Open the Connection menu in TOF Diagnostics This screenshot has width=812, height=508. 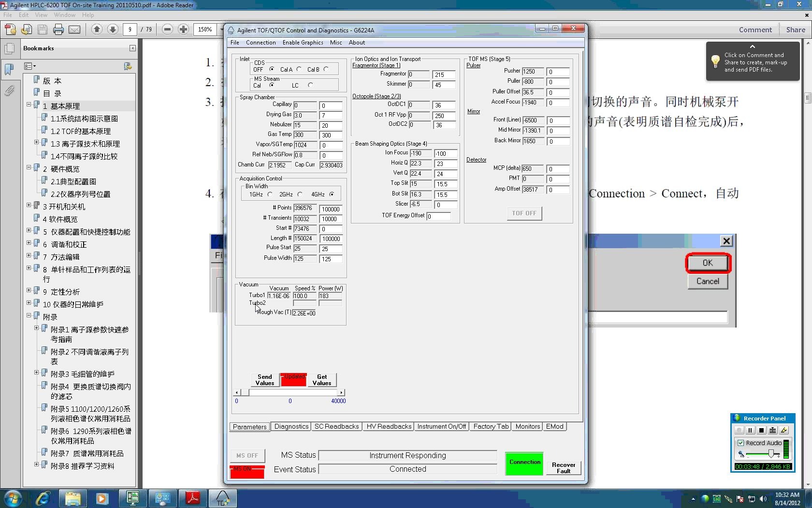[261, 43]
